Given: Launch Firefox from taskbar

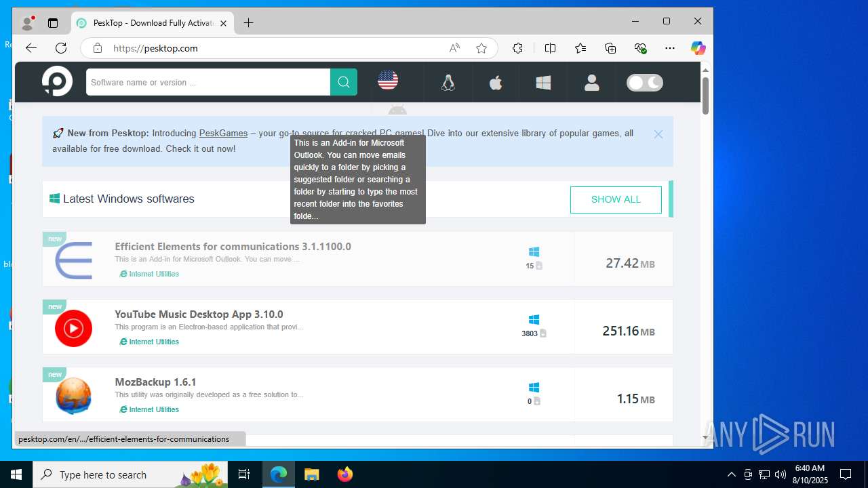Looking at the screenshot, I should pos(344,474).
